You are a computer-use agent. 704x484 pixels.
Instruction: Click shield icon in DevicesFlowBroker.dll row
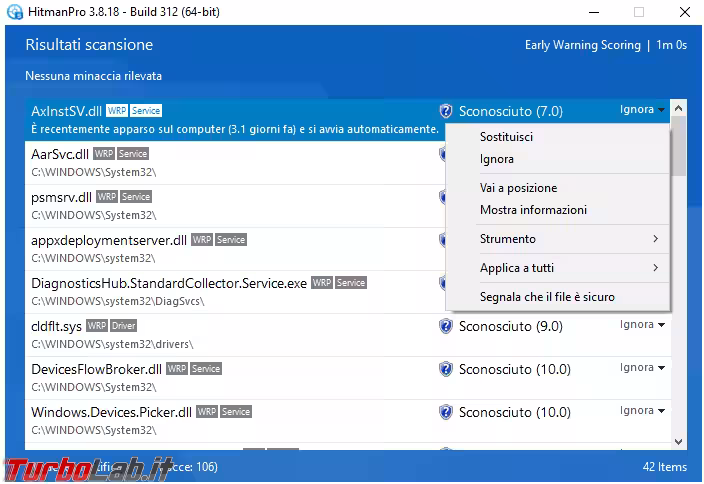coord(445,369)
